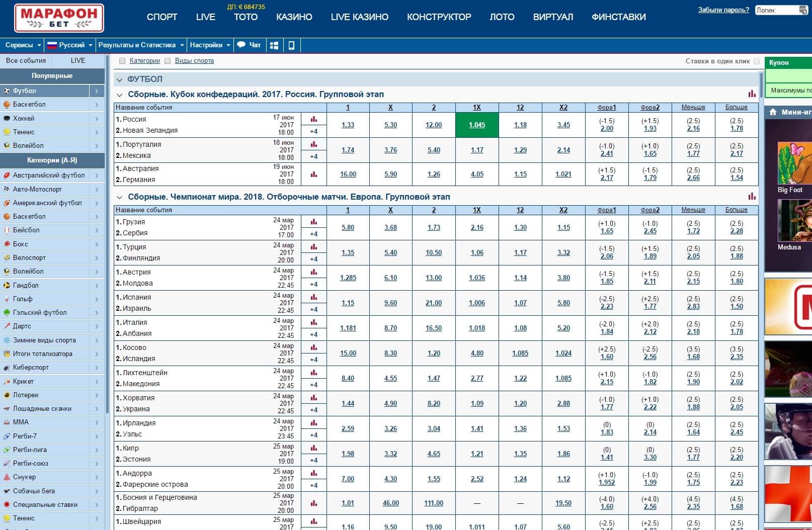
Task: Open statistics chart for Австрия vs Молдова
Action: (314, 272)
